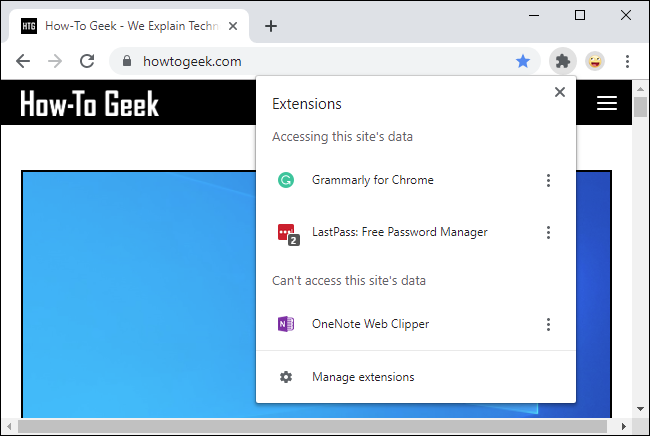650x436 pixels.
Task: Open the profile avatar icon
Action: pos(595,61)
